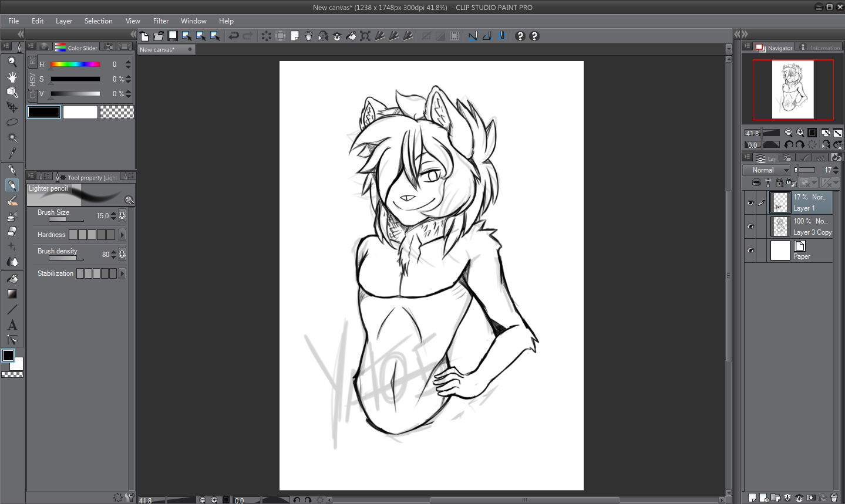This screenshot has height=504, width=845.
Task: Open the Layer panel menu
Action: point(747,157)
